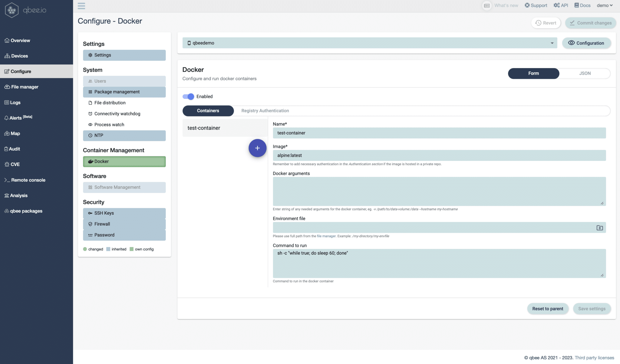Click the Revert button
The width and height of the screenshot is (620, 364).
click(546, 23)
